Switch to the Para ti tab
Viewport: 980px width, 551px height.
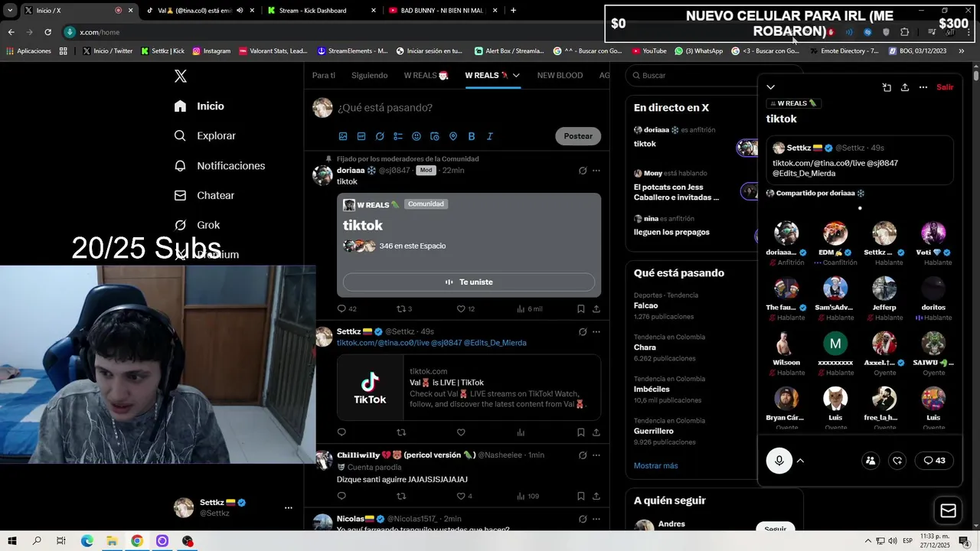(x=324, y=75)
